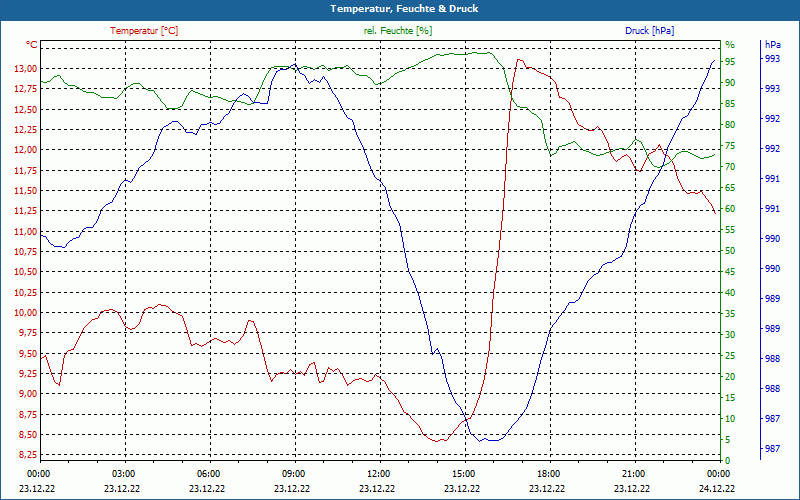Click the date label "24.12.22"

click(x=717, y=488)
